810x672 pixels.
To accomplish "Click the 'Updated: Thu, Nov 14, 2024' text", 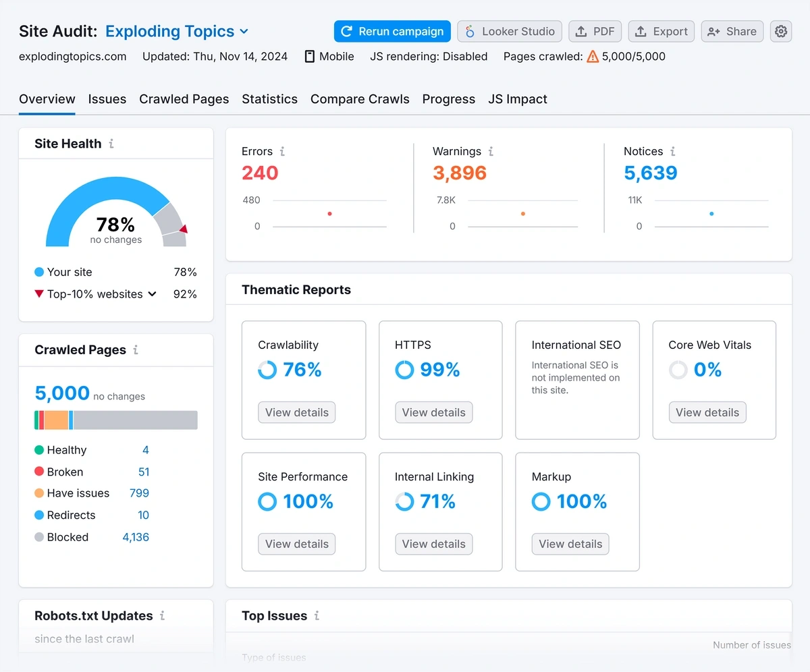I will [x=215, y=57].
